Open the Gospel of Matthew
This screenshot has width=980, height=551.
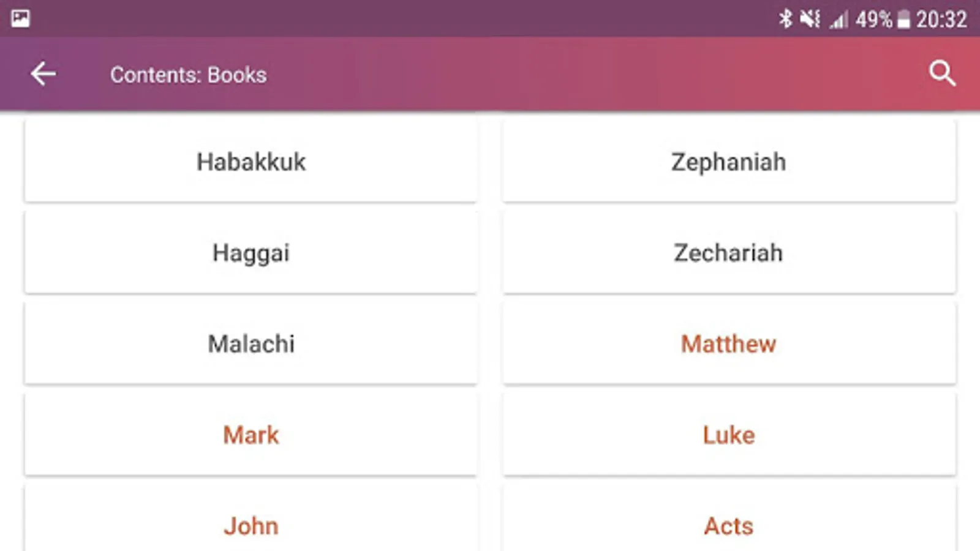tap(728, 343)
